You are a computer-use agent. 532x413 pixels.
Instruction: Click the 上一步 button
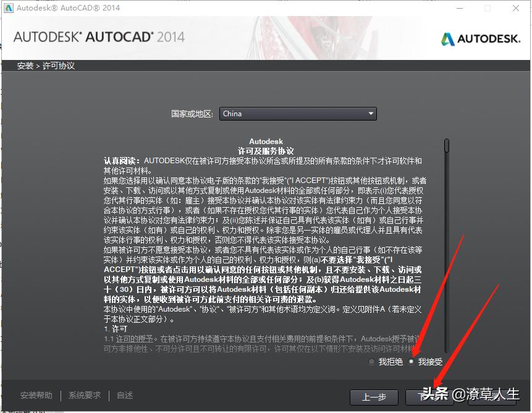click(374, 398)
